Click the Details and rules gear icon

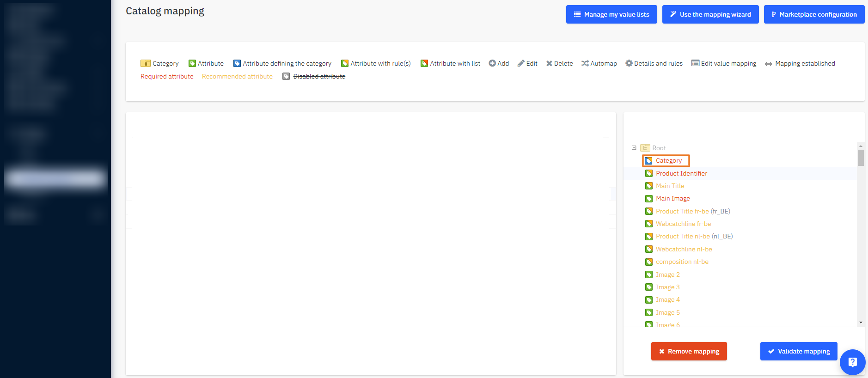(x=629, y=63)
